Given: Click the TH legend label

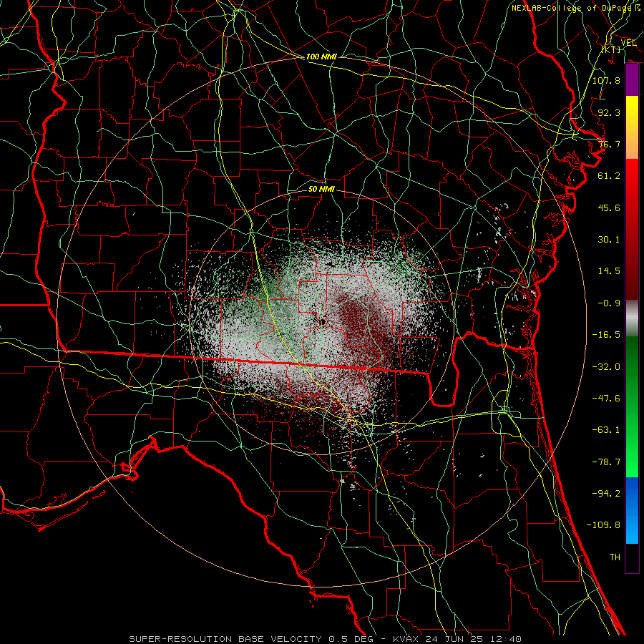Looking at the screenshot, I should coord(615,557).
